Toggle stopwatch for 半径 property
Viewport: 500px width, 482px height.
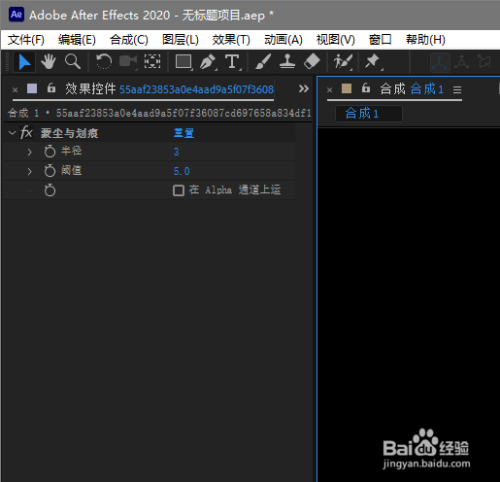tap(50, 152)
